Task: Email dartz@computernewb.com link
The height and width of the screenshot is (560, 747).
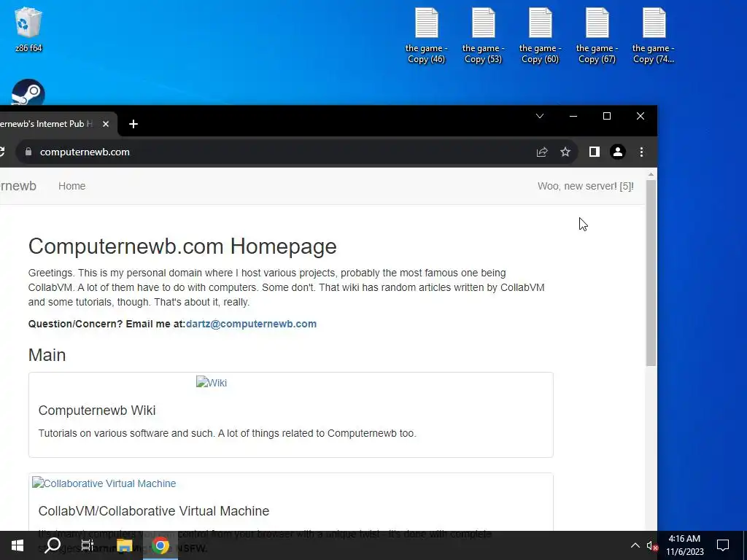Action: point(251,324)
